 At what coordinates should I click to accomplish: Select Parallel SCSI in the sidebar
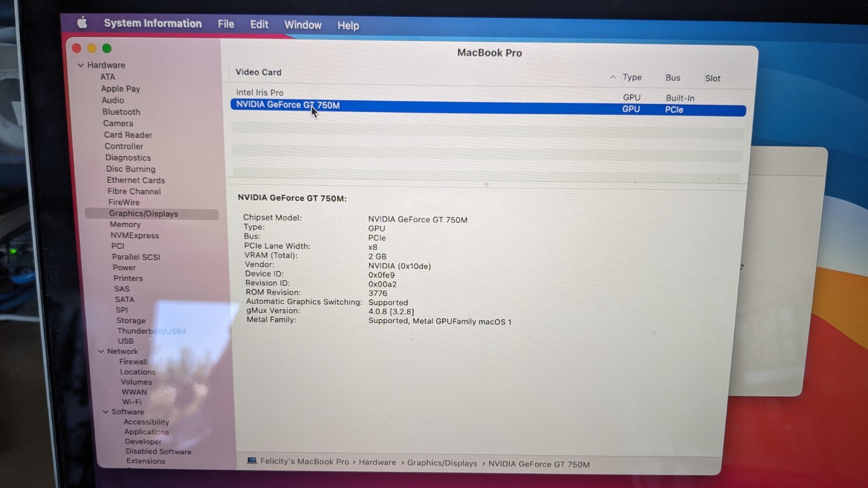136,257
